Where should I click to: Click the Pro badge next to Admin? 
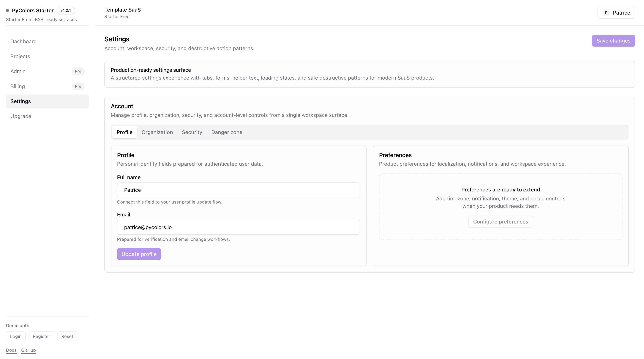(78, 71)
